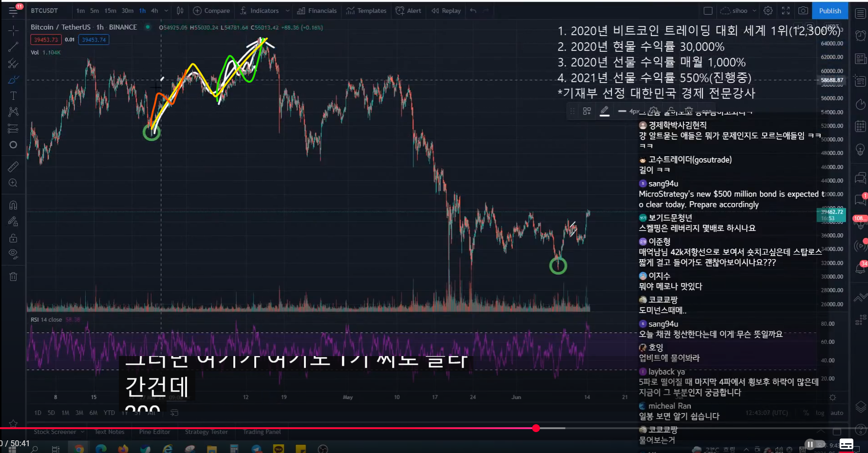The image size is (868, 453).
Task: Open the pattern tools in sidebar
Action: tap(13, 112)
